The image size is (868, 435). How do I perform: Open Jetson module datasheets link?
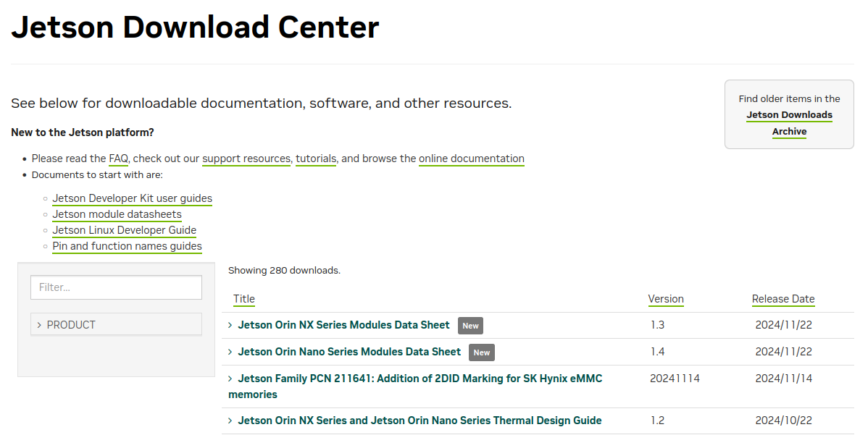117,214
